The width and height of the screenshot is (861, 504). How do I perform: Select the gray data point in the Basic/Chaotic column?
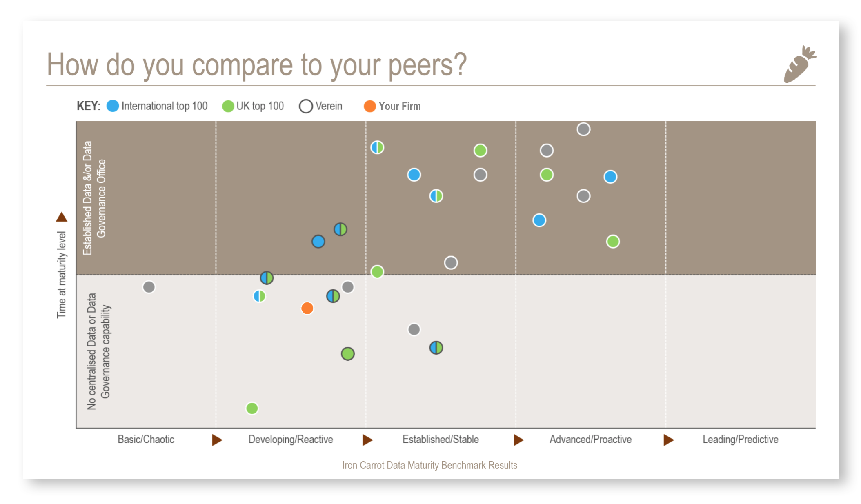click(x=149, y=287)
